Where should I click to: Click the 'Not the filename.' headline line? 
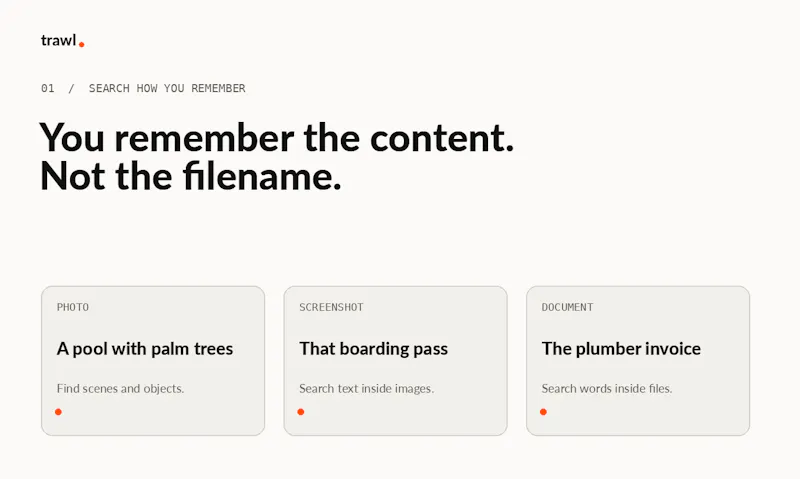tap(190, 177)
